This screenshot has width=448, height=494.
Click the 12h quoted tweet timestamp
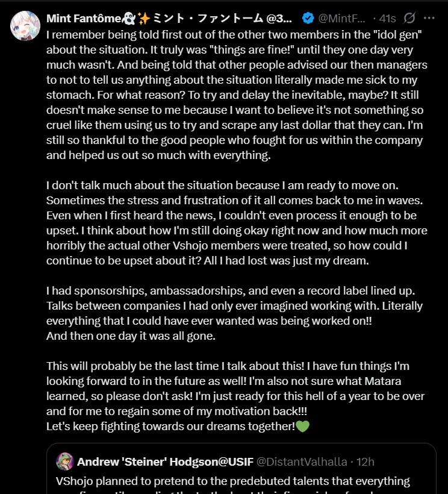pos(365,462)
